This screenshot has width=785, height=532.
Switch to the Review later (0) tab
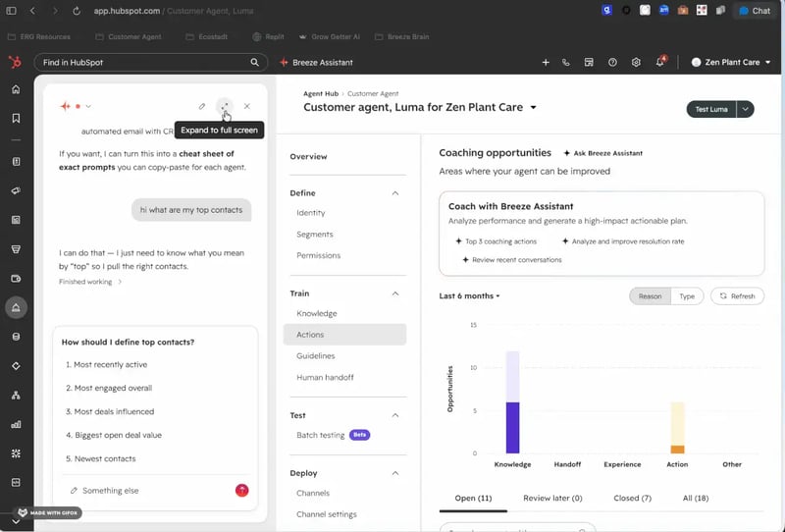pyautogui.click(x=552, y=498)
